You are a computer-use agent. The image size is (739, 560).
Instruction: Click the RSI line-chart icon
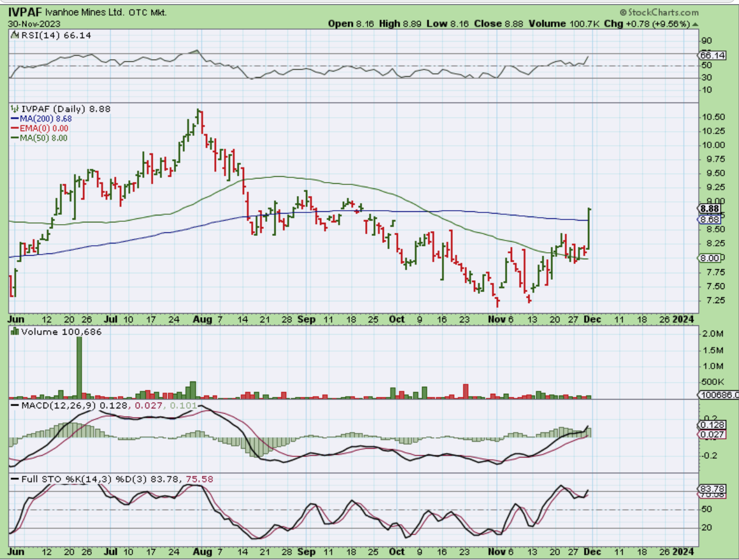click(15, 36)
